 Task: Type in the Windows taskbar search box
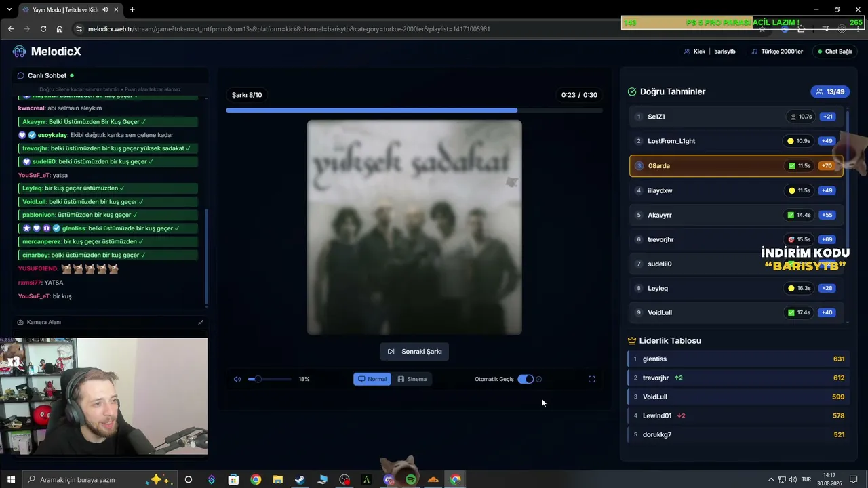[x=98, y=480]
